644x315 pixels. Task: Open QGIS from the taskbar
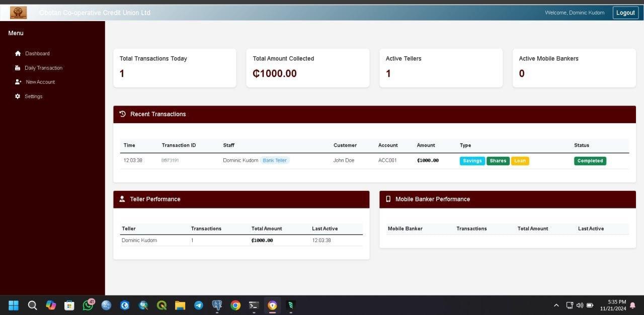(162, 305)
